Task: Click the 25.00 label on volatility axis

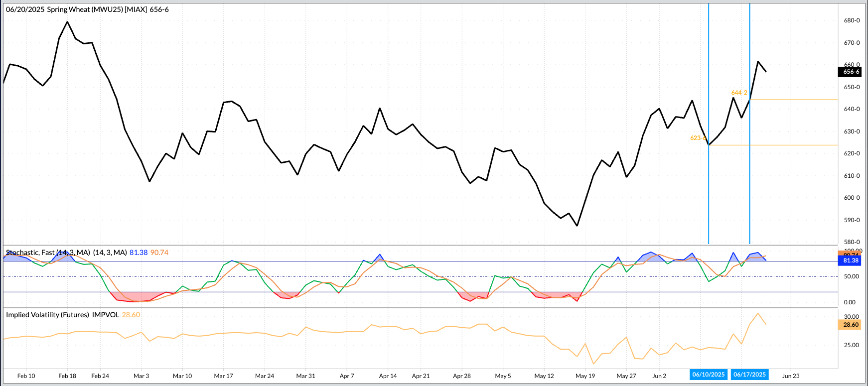Action: [851, 345]
